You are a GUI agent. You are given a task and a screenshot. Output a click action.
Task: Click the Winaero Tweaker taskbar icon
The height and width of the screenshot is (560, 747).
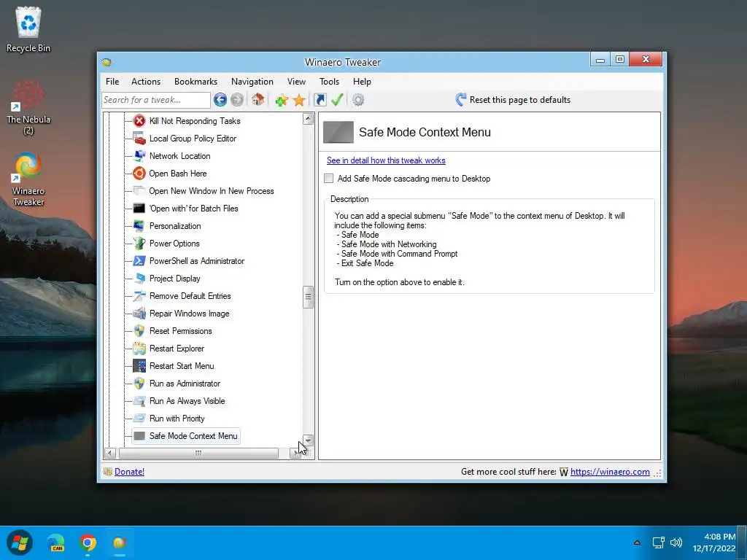point(119,542)
